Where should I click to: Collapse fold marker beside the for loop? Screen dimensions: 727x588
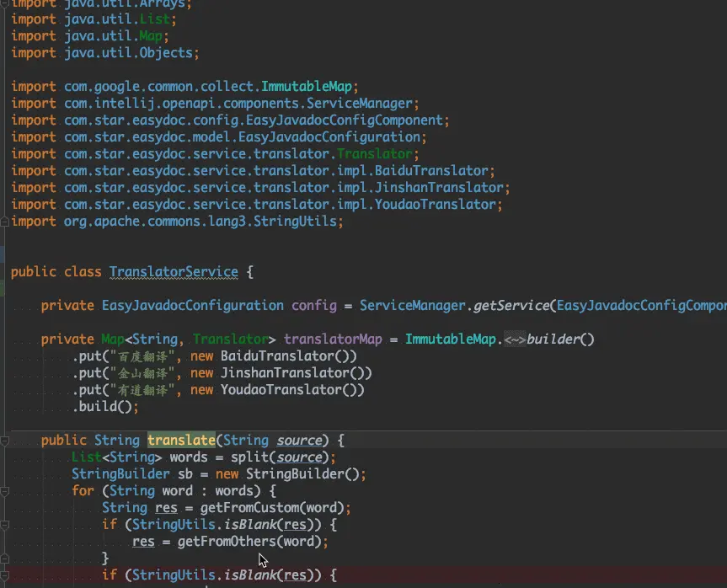(5, 491)
